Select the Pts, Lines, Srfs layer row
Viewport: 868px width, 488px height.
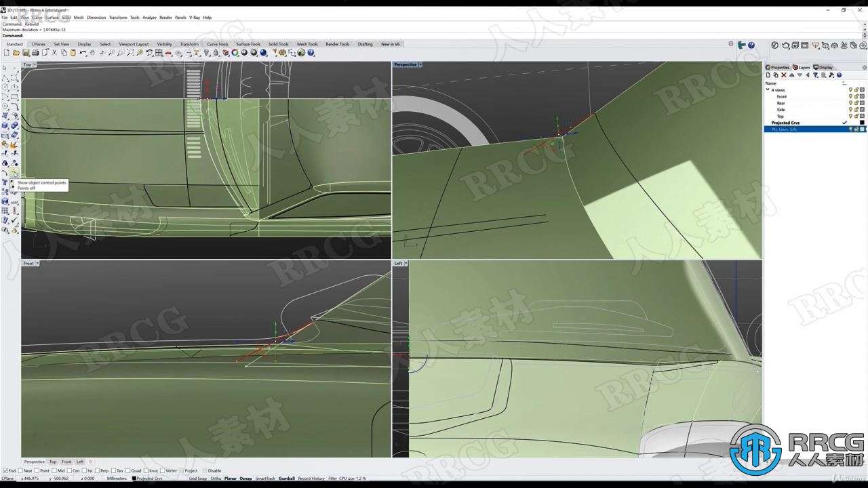tap(816, 129)
